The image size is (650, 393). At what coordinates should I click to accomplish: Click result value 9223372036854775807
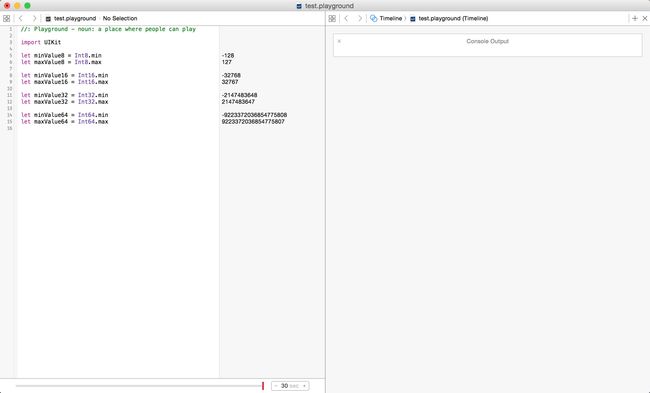pos(253,121)
